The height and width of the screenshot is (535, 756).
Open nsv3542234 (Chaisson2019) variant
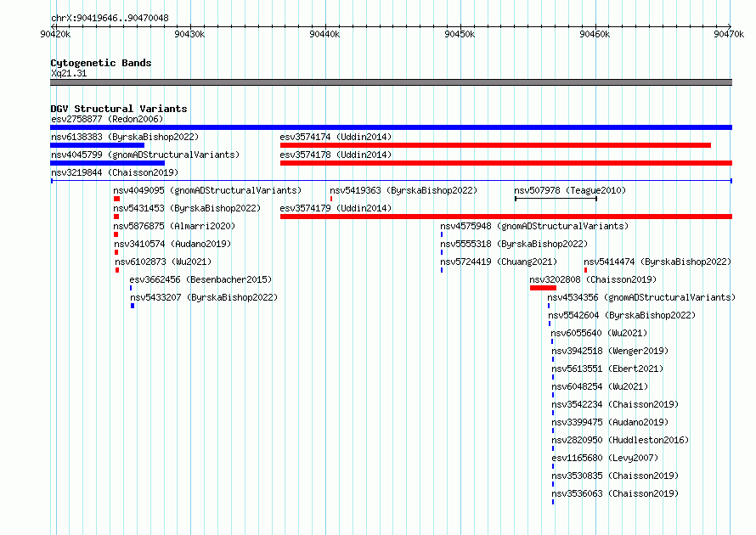coord(615,404)
